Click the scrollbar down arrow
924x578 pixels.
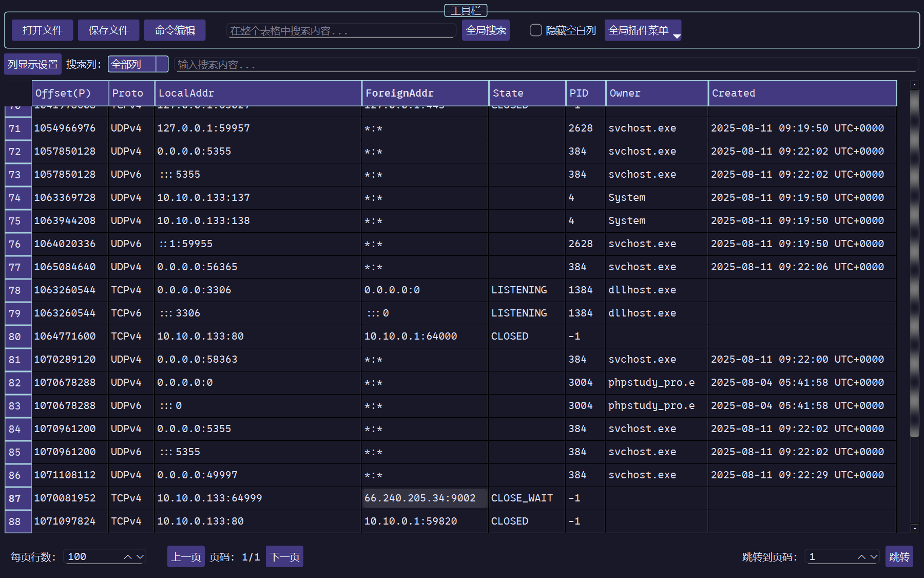tap(914, 528)
